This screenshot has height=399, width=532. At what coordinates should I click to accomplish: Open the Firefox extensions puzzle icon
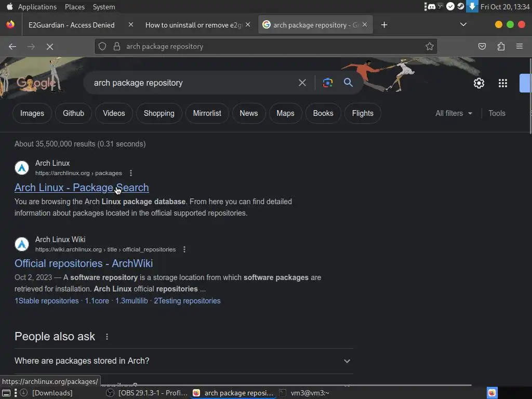(501, 46)
